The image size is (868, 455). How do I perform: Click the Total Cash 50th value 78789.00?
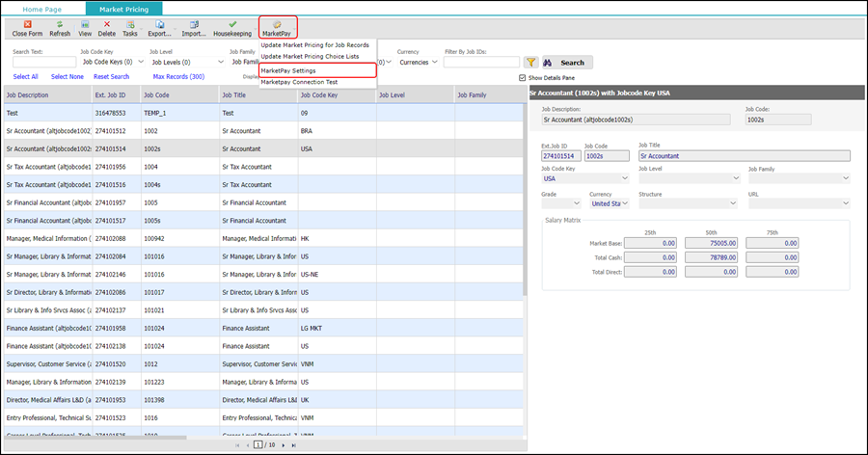pyautogui.click(x=712, y=257)
